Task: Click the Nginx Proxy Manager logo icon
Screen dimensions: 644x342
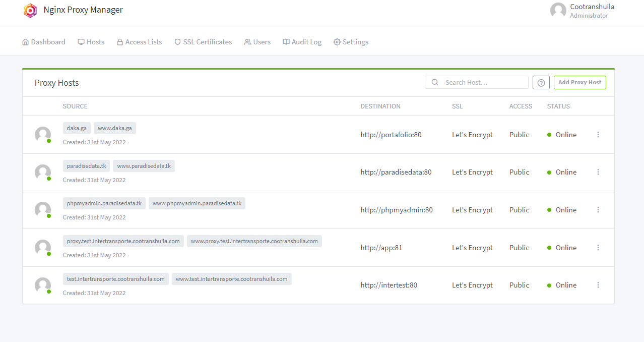Action: tap(30, 11)
